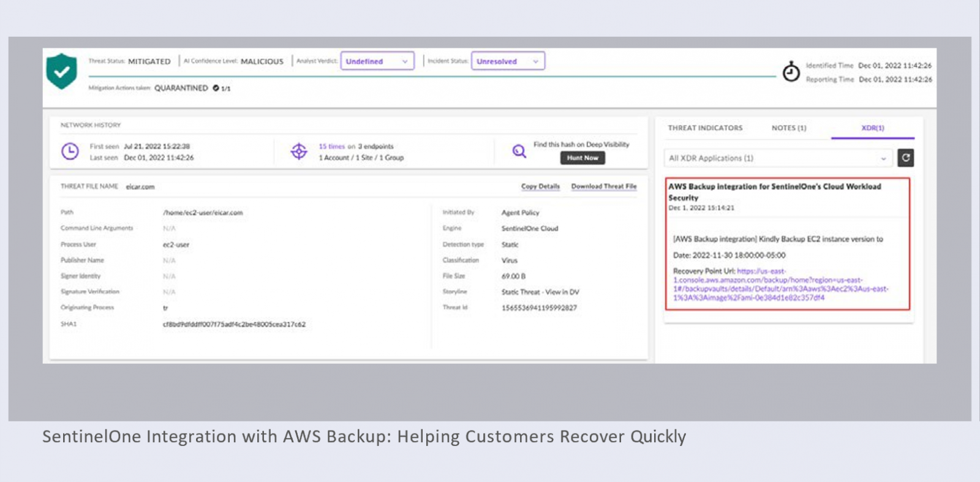980x482 pixels.
Task: Click the Agent Policy initiated-by value
Action: (x=520, y=213)
